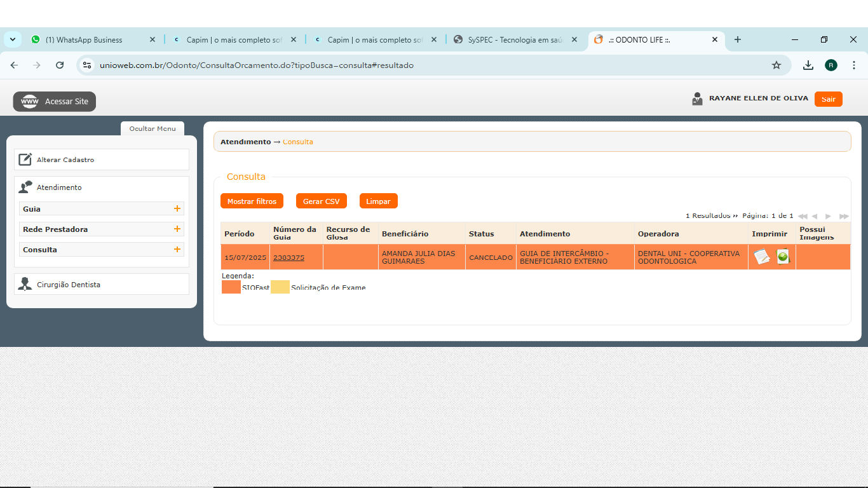Open the browser downloads icon

(x=808, y=65)
